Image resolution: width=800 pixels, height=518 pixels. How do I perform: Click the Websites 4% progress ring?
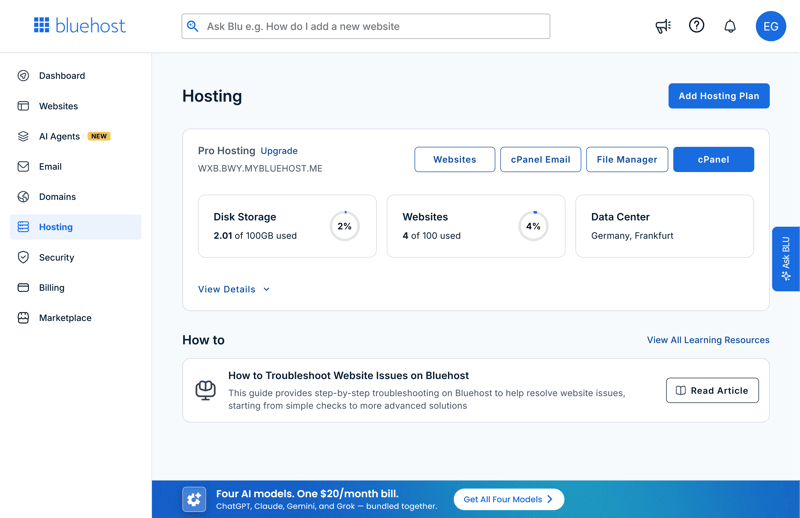(x=533, y=226)
